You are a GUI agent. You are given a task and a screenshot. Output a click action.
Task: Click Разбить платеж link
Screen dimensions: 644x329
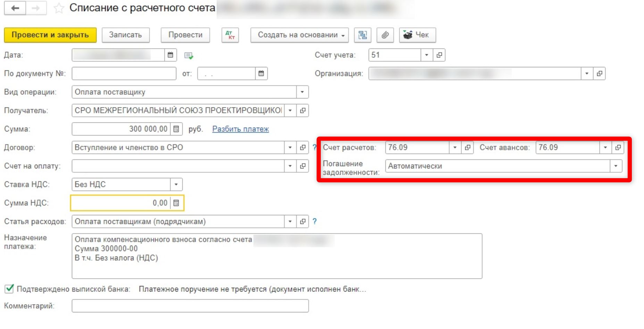(240, 129)
